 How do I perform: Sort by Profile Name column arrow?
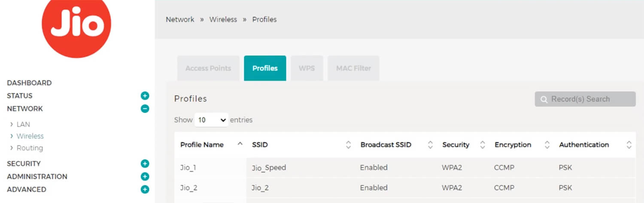(x=240, y=144)
